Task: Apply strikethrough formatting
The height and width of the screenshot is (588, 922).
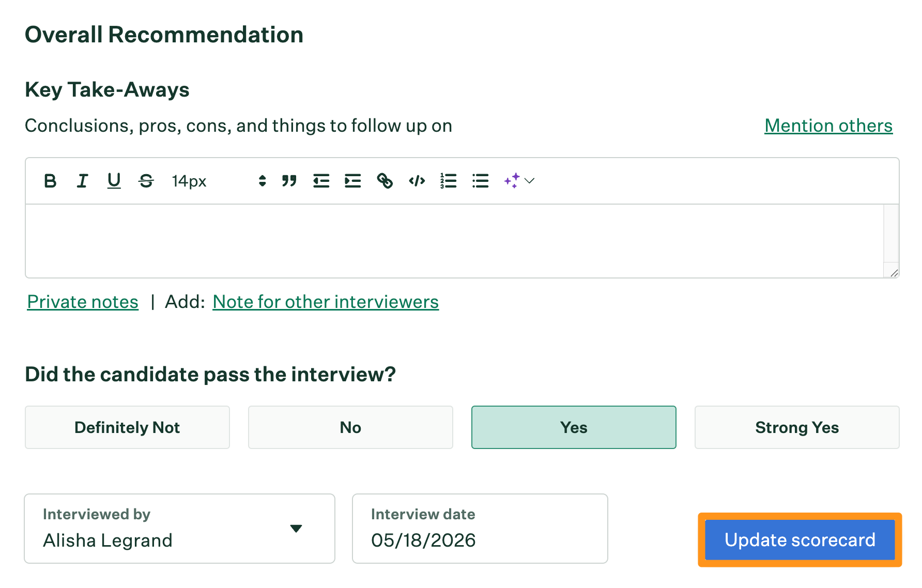Action: pyautogui.click(x=146, y=181)
